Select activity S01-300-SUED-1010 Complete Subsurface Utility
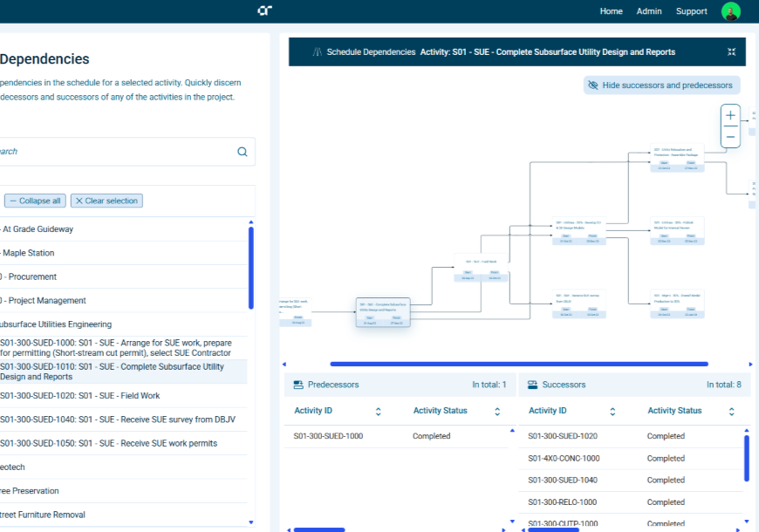Screen dimensions: 759x532 (x=123, y=372)
